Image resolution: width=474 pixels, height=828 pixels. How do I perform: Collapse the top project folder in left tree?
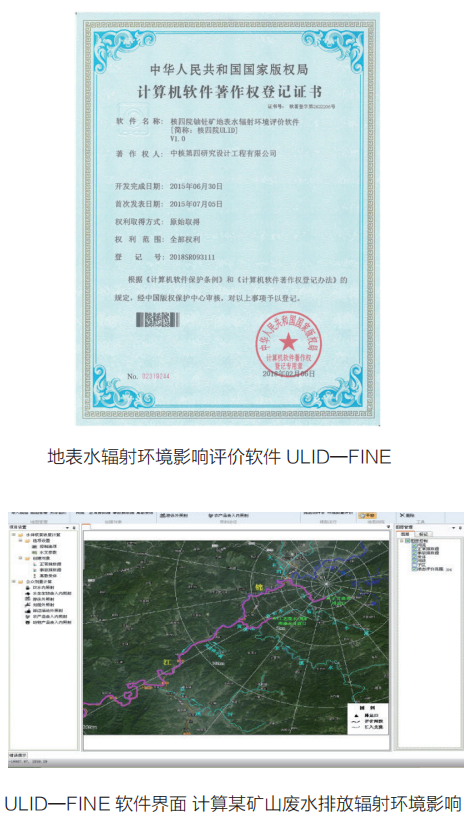tap(14, 534)
